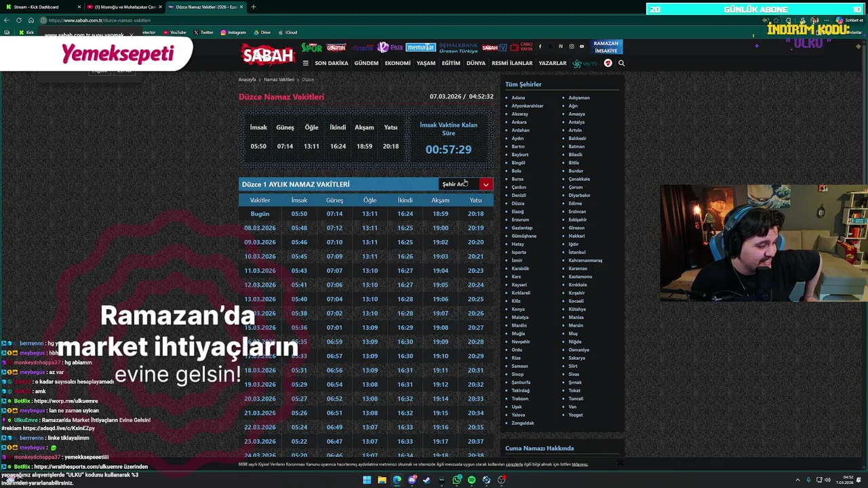Click the Günaydın logo in header
This screenshot has height=488, width=868.
336,47
